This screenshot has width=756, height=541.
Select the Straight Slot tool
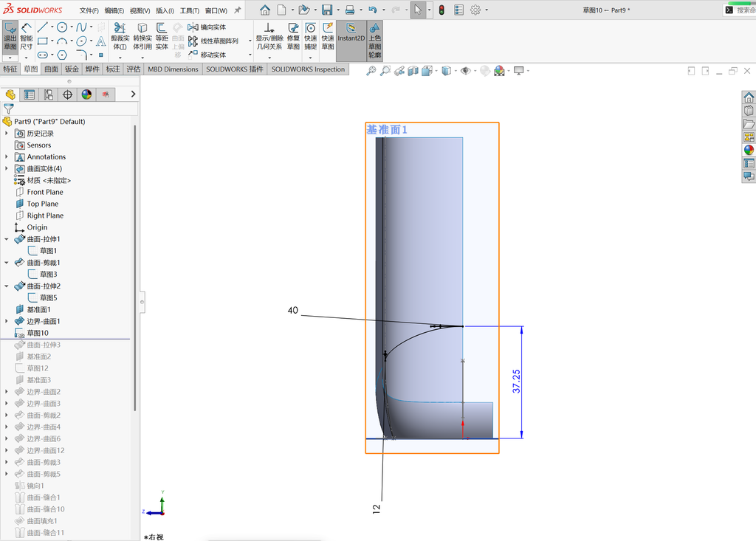click(42, 55)
